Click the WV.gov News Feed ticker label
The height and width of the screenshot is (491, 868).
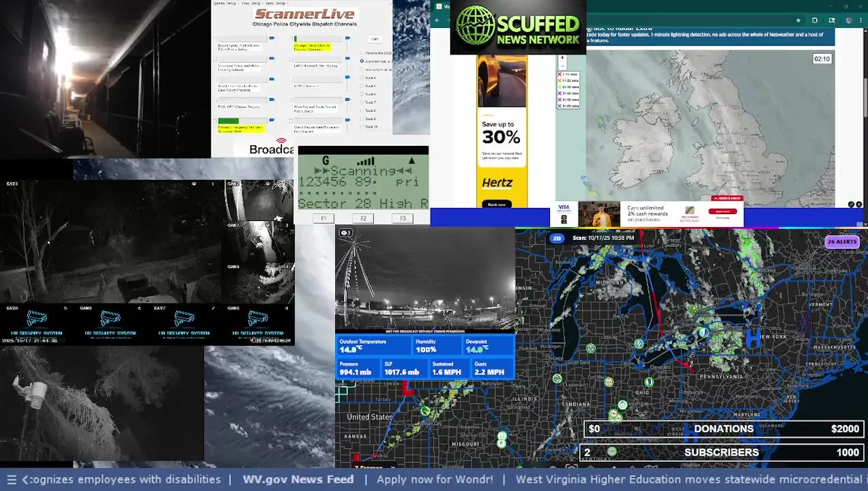point(298,479)
